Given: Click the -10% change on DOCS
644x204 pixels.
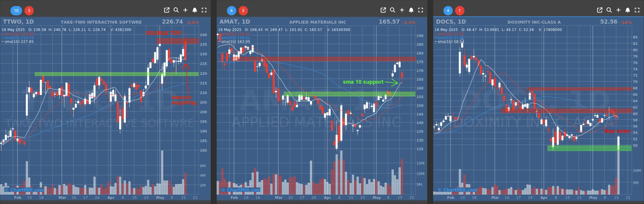Looking at the screenshot, I should tap(626, 22).
